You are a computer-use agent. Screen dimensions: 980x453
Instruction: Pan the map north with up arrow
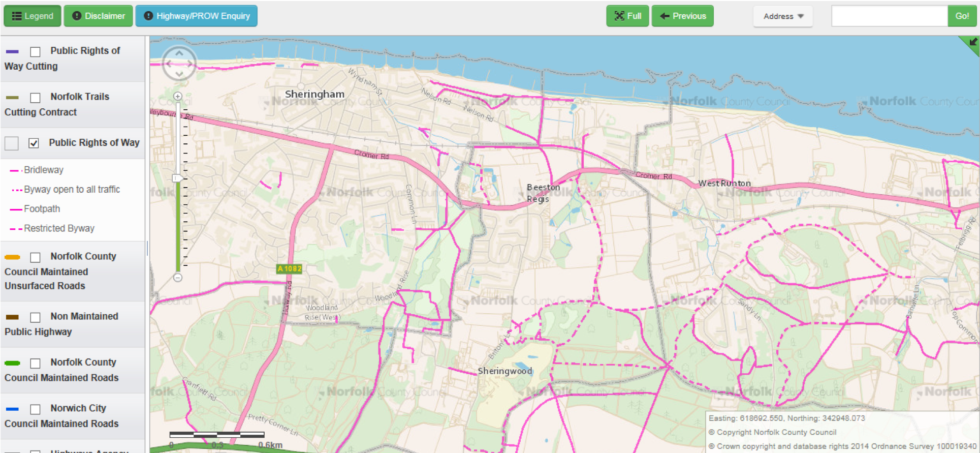[x=179, y=53]
